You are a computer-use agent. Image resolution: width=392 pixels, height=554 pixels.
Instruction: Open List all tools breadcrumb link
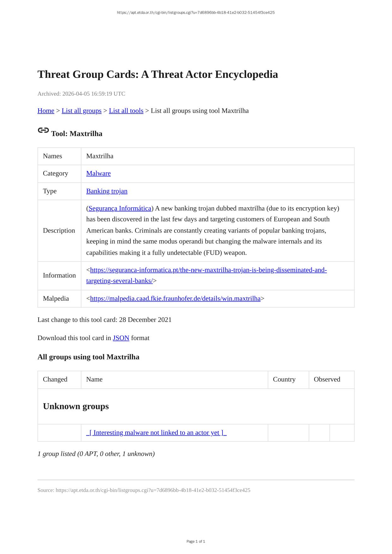pos(126,111)
